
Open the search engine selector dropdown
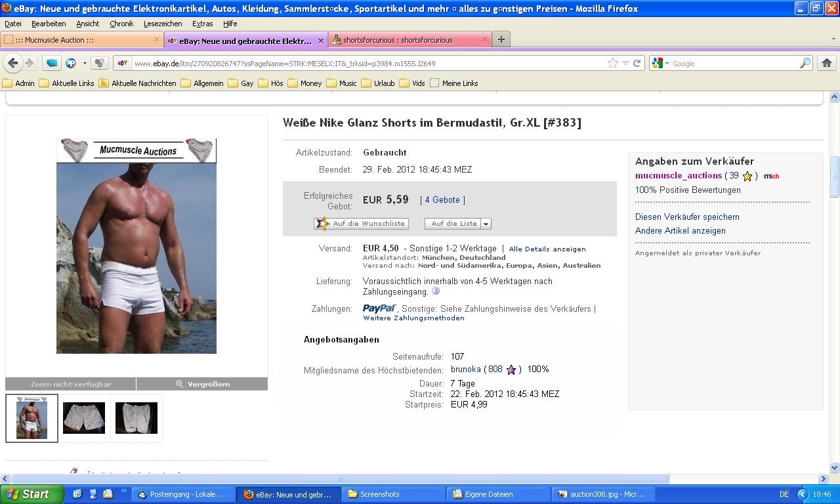(x=661, y=64)
